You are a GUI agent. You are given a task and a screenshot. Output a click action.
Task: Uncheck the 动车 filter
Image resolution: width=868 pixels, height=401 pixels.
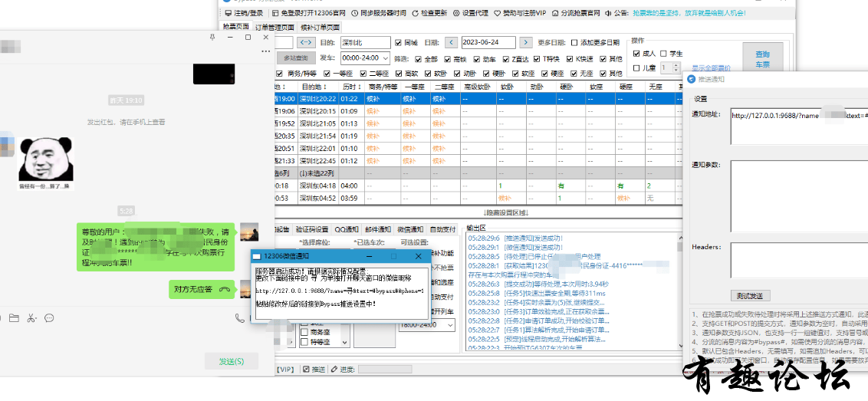tap(477, 59)
